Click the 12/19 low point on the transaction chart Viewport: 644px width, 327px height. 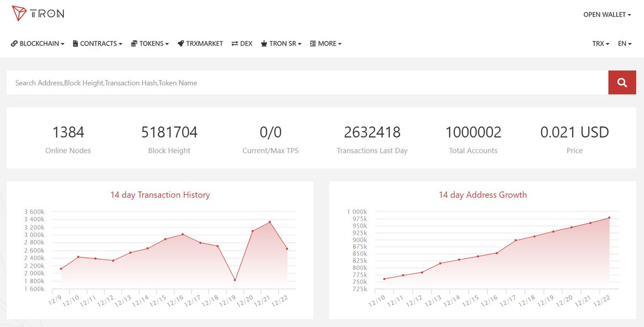click(x=235, y=280)
